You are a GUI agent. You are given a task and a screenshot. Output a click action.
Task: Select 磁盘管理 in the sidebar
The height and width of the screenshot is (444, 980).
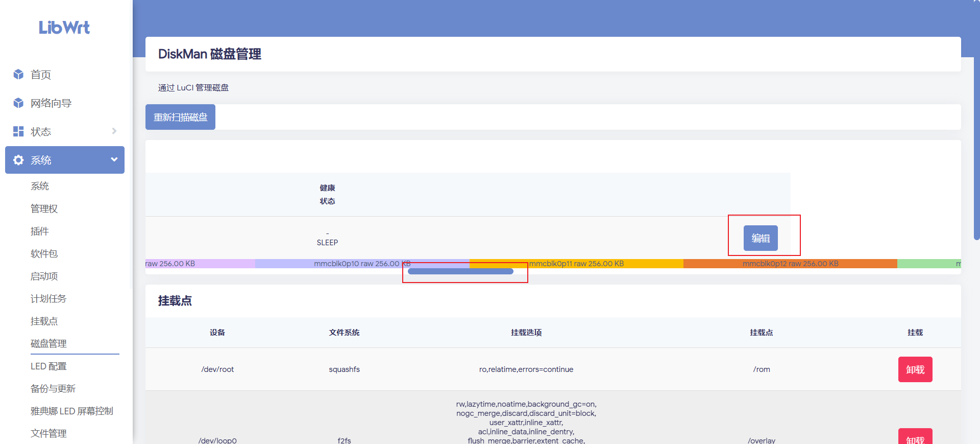(x=48, y=343)
